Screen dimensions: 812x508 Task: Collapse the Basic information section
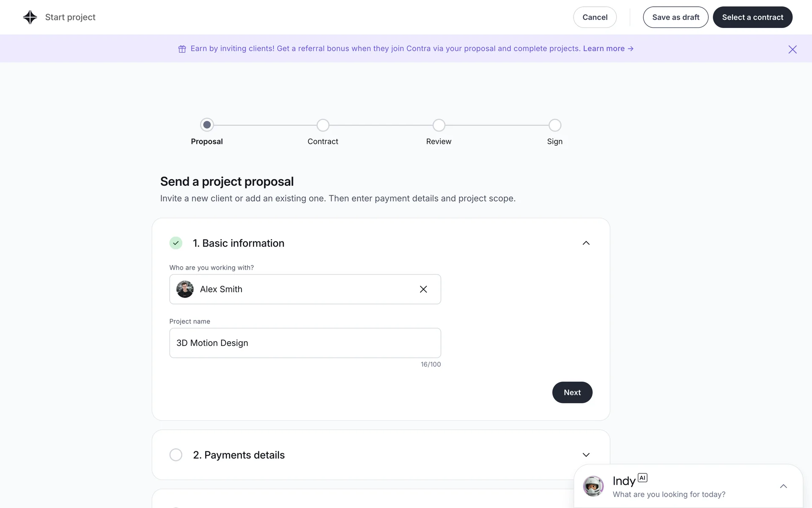pos(586,243)
